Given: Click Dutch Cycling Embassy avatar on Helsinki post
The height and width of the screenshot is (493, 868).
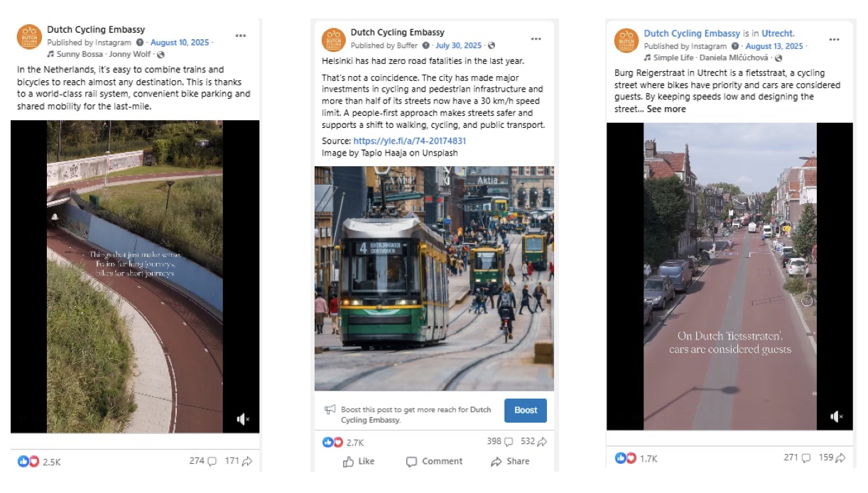Looking at the screenshot, I should click(x=333, y=39).
